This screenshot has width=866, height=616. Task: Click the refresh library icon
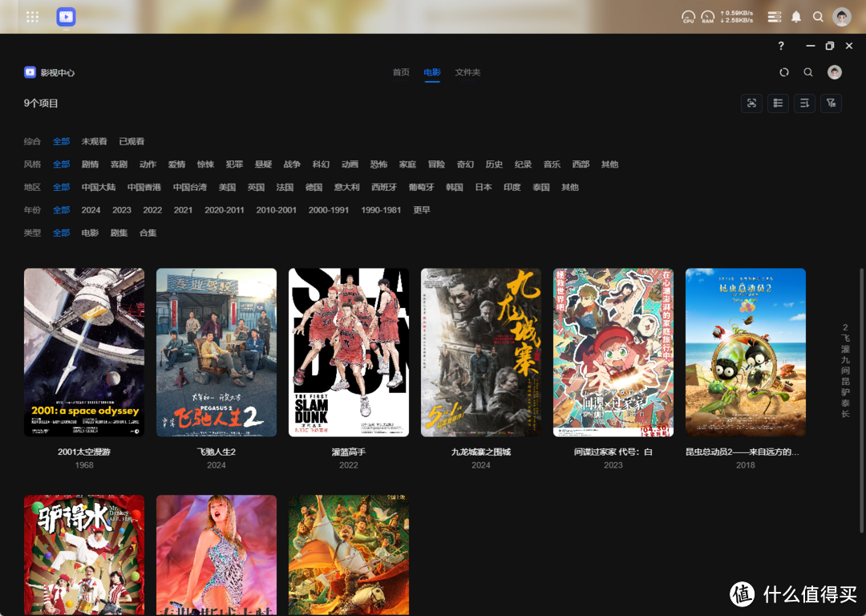[x=784, y=72]
